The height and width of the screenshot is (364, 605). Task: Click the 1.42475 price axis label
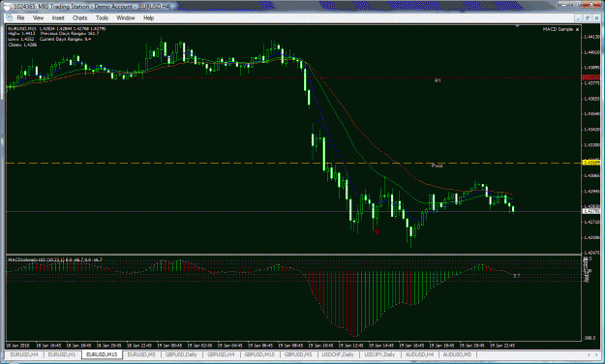591,253
